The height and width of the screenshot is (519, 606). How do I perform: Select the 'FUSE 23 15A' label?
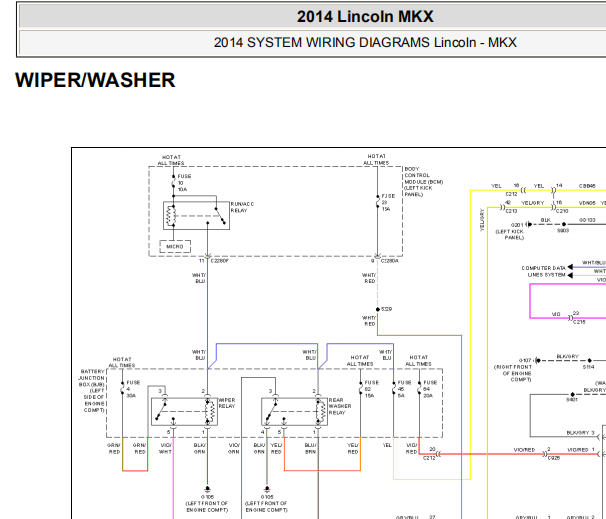(x=388, y=202)
